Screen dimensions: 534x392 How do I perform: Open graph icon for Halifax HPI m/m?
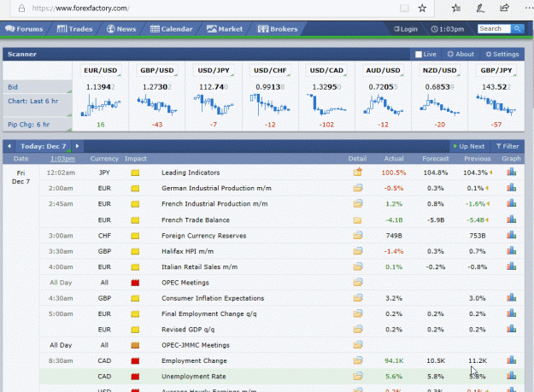click(x=511, y=251)
